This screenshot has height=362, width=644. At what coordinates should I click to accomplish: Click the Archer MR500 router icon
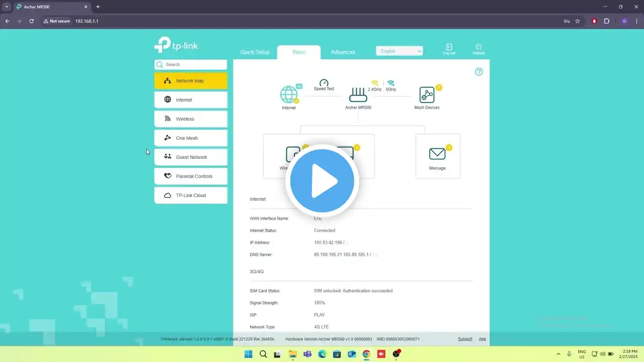(358, 95)
